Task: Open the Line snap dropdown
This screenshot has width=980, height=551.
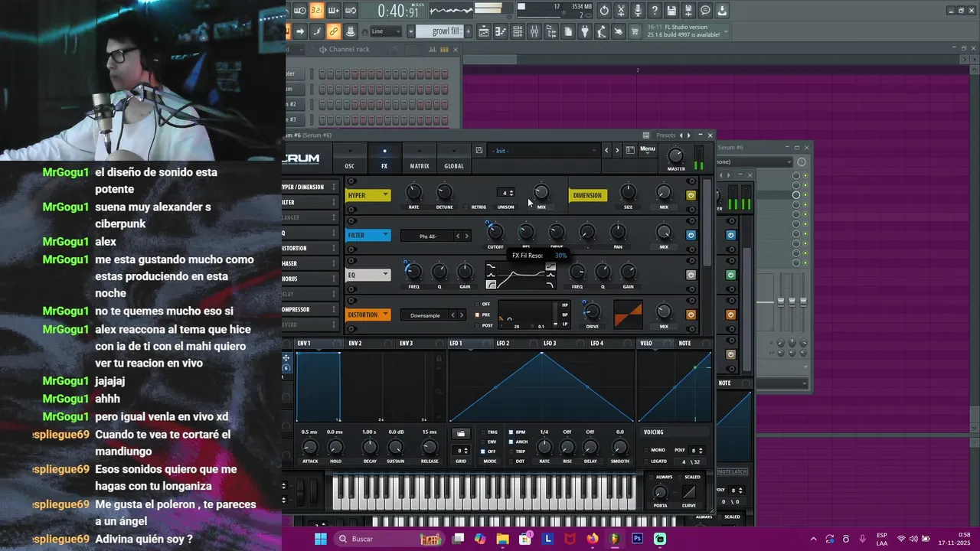Action: [x=387, y=31]
